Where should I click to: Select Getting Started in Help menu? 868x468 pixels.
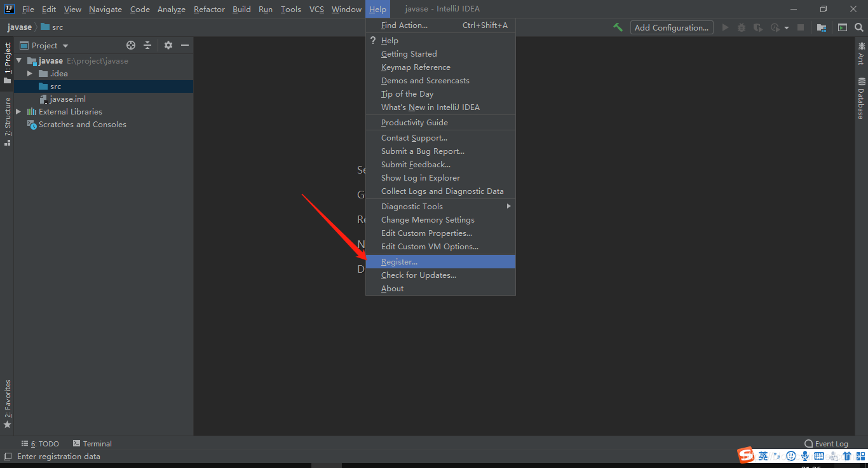[440, 54]
